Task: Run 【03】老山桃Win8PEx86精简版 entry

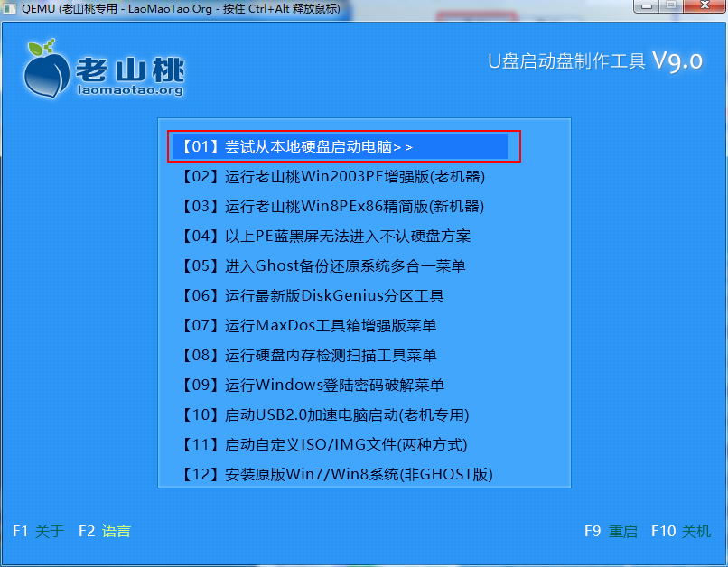Action: pyautogui.click(x=332, y=206)
